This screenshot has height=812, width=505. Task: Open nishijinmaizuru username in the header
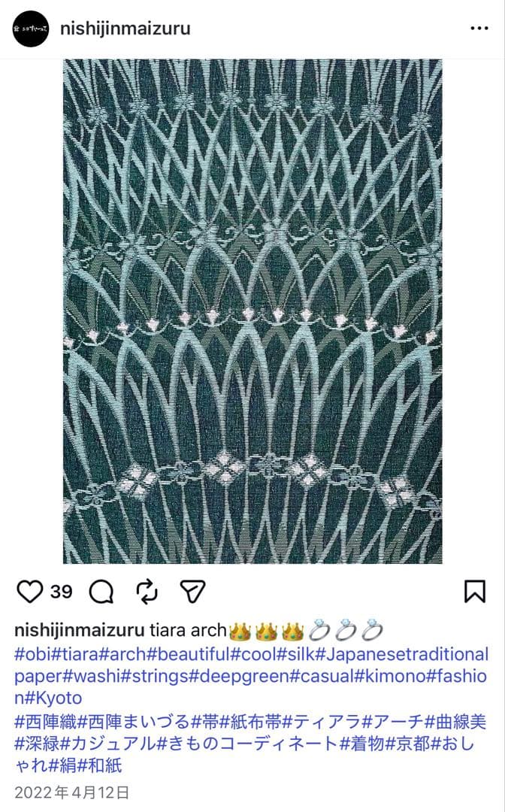[125, 29]
